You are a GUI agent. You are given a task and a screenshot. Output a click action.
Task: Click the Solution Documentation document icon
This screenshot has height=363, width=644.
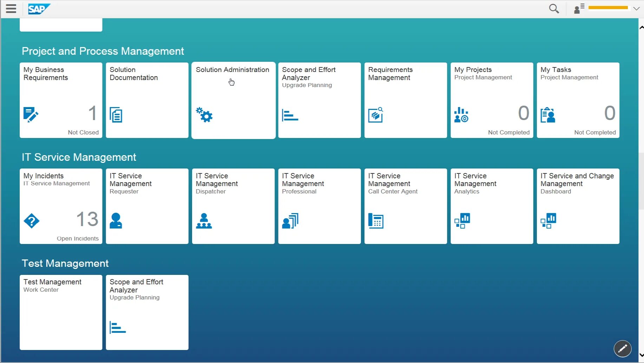pyautogui.click(x=116, y=115)
